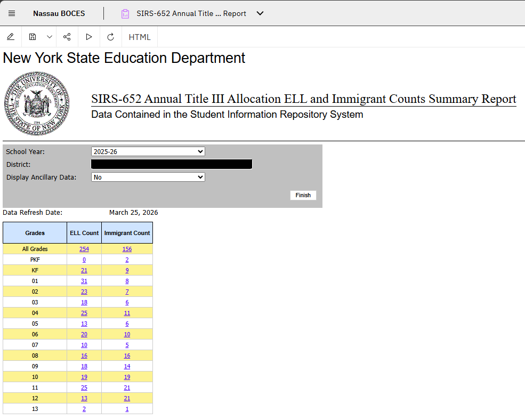The width and height of the screenshot is (525, 420).
Task: Click grade 13 ELL count 2 link
Action: (x=84, y=409)
